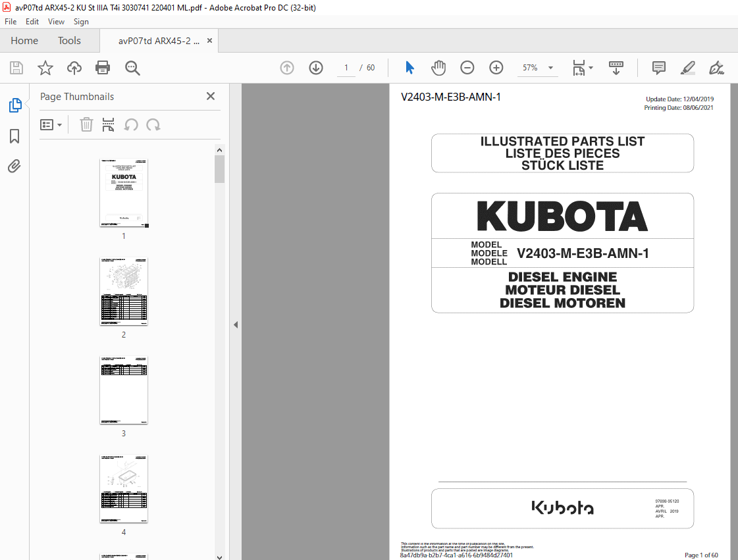
Task: Click the DIESEL ENGINE text
Action: pyautogui.click(x=562, y=276)
